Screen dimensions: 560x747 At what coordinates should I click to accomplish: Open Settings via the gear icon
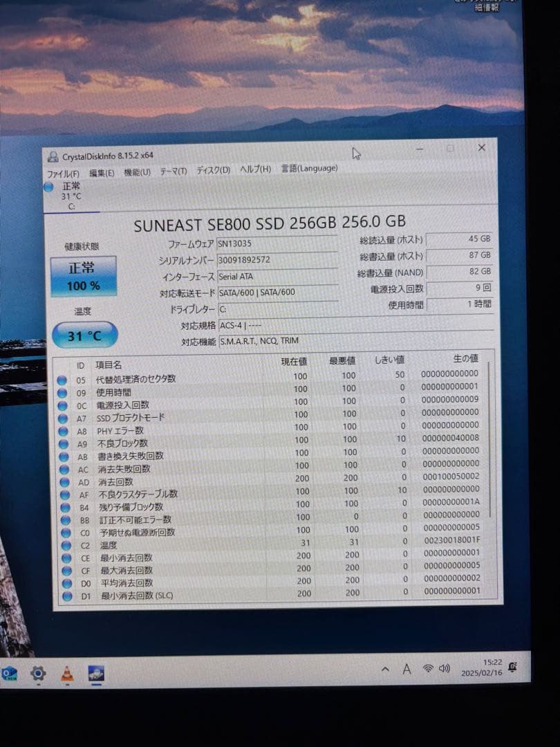click(x=37, y=672)
